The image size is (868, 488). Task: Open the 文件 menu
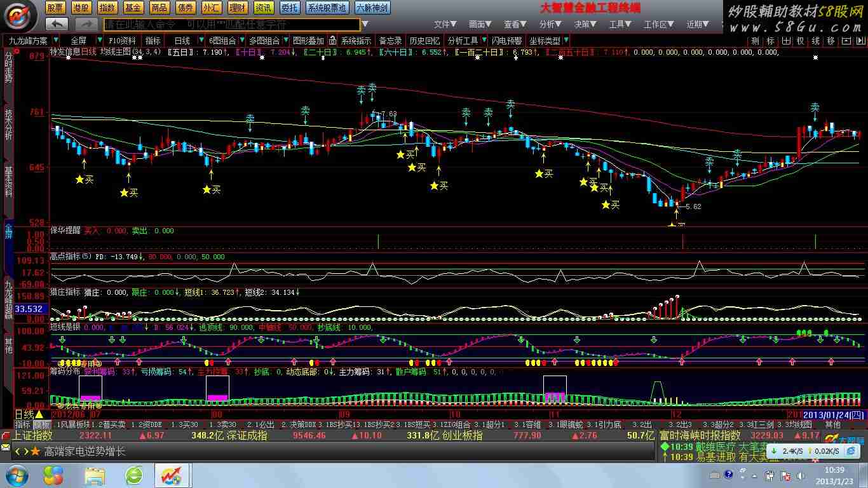coord(445,24)
